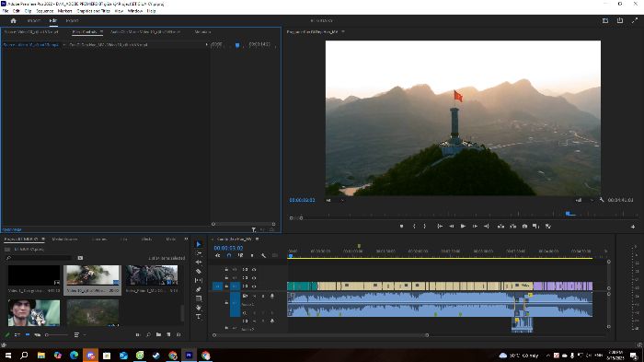Screen dimensions: 644x362
Task: Show overflow tabs chevron in Project panel group
Action: (186, 239)
